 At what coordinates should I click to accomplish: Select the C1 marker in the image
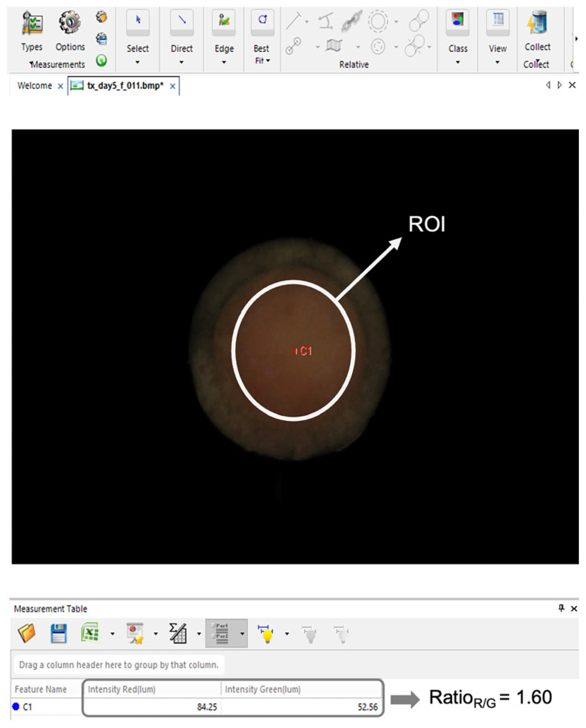(x=303, y=351)
